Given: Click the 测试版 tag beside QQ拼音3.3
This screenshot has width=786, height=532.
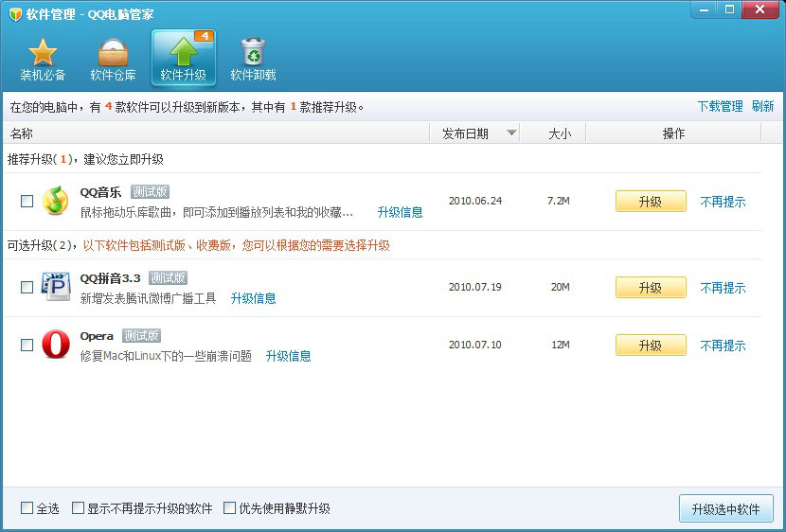Looking at the screenshot, I should pyautogui.click(x=168, y=277).
